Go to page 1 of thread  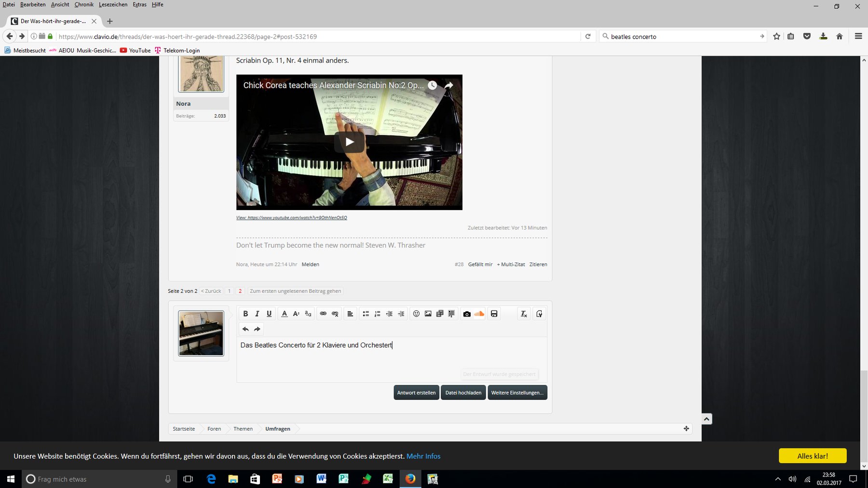(230, 291)
